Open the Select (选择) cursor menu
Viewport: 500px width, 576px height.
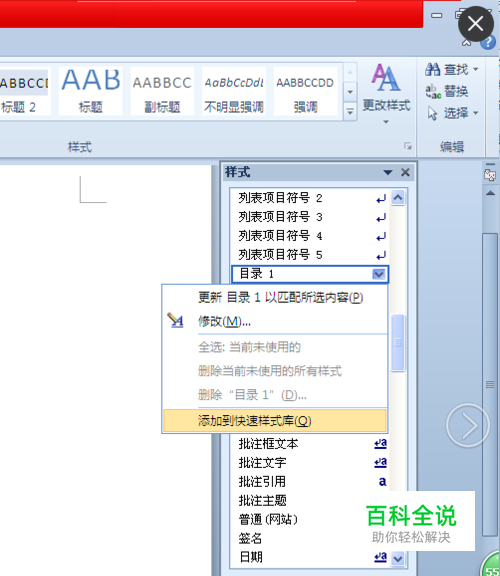point(453,113)
